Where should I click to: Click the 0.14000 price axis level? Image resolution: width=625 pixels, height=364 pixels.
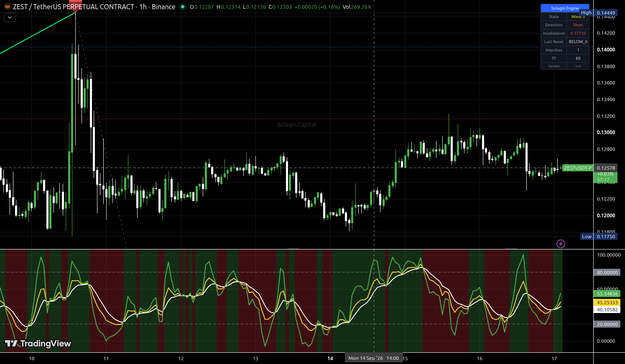tap(606, 50)
